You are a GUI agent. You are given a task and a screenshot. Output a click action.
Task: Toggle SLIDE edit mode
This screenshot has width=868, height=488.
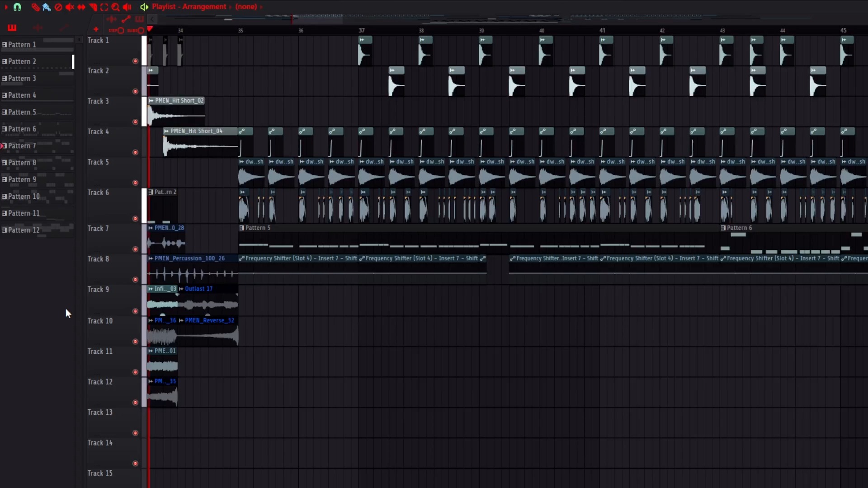click(x=136, y=30)
